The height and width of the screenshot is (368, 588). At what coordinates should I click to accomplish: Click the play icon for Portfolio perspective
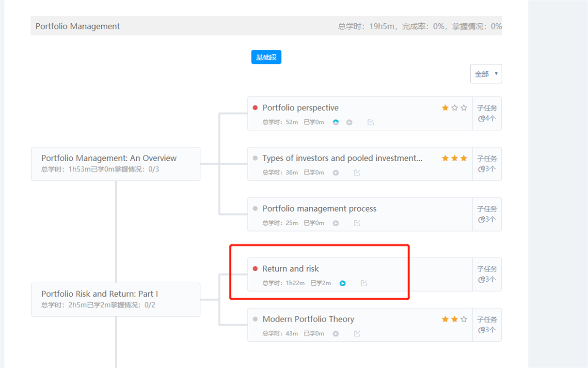point(349,123)
